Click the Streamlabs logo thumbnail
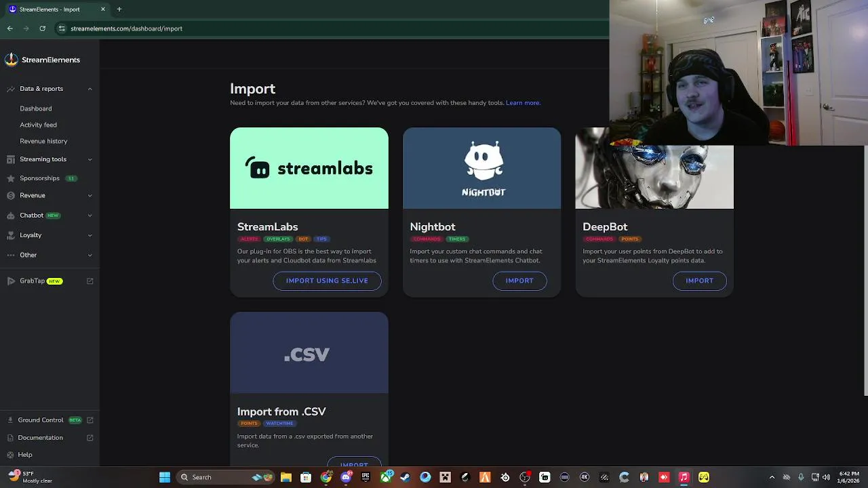Image resolution: width=868 pixels, height=488 pixels. (x=309, y=168)
